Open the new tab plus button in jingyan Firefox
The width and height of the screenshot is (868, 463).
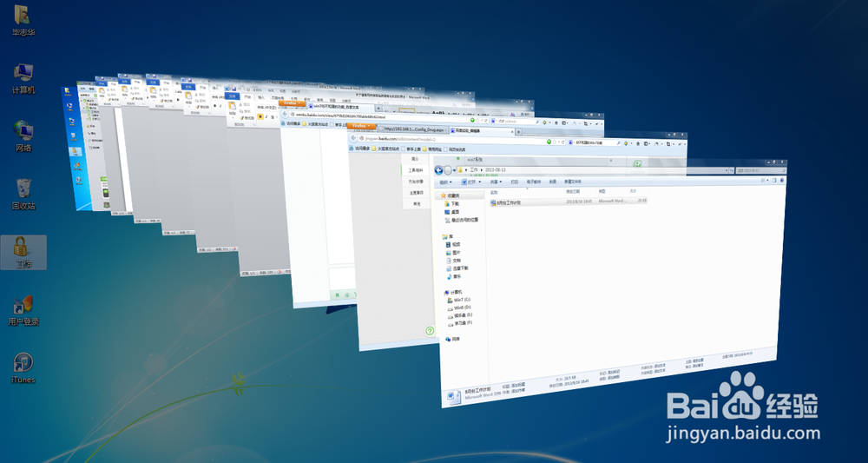(x=519, y=132)
